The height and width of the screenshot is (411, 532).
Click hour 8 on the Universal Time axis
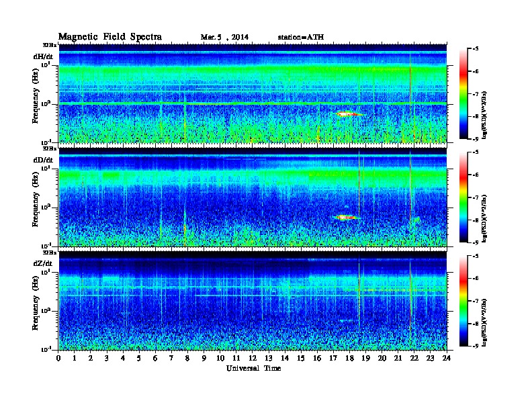click(x=187, y=358)
